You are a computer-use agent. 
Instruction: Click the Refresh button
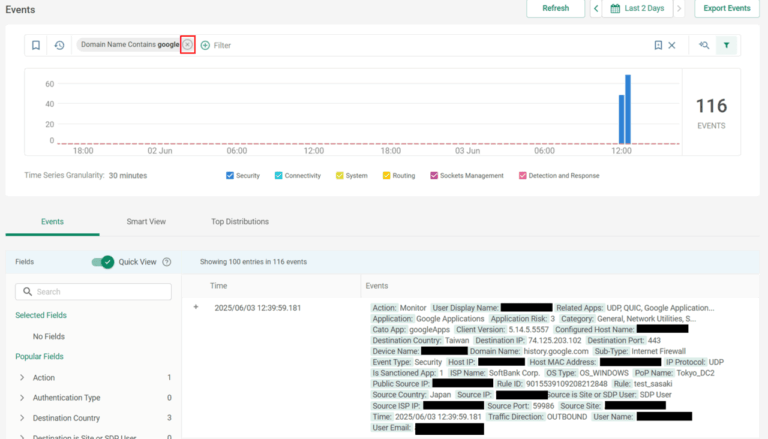tap(555, 9)
